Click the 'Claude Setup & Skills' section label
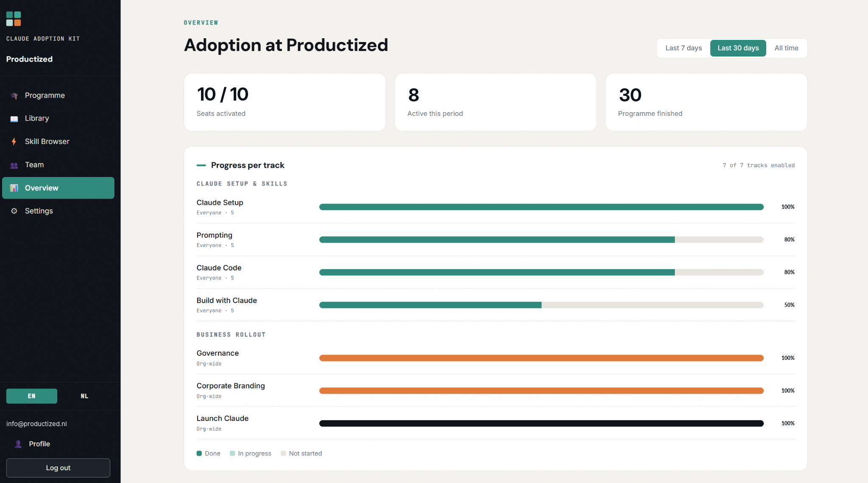 click(242, 184)
